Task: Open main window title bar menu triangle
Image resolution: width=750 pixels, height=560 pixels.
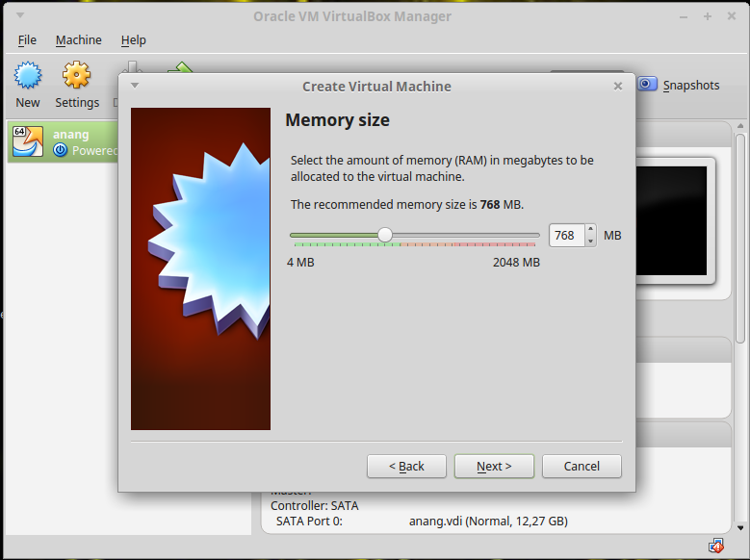Action: pyautogui.click(x=20, y=15)
